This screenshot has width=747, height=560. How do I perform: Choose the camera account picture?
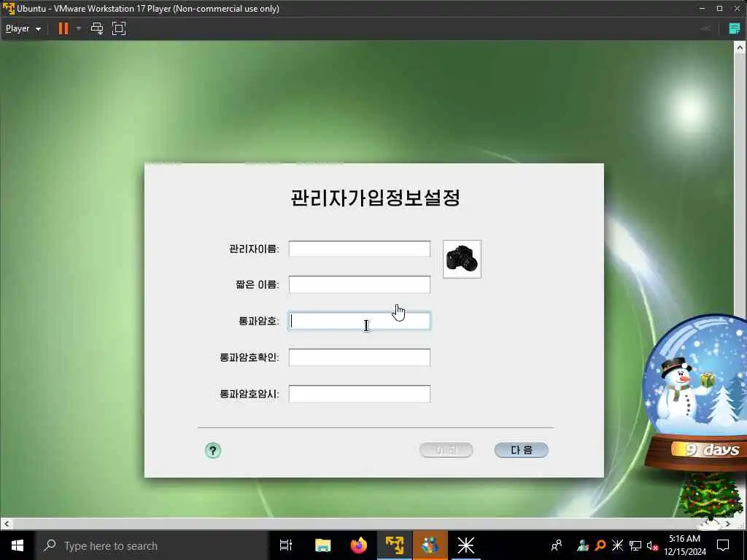pyautogui.click(x=462, y=259)
